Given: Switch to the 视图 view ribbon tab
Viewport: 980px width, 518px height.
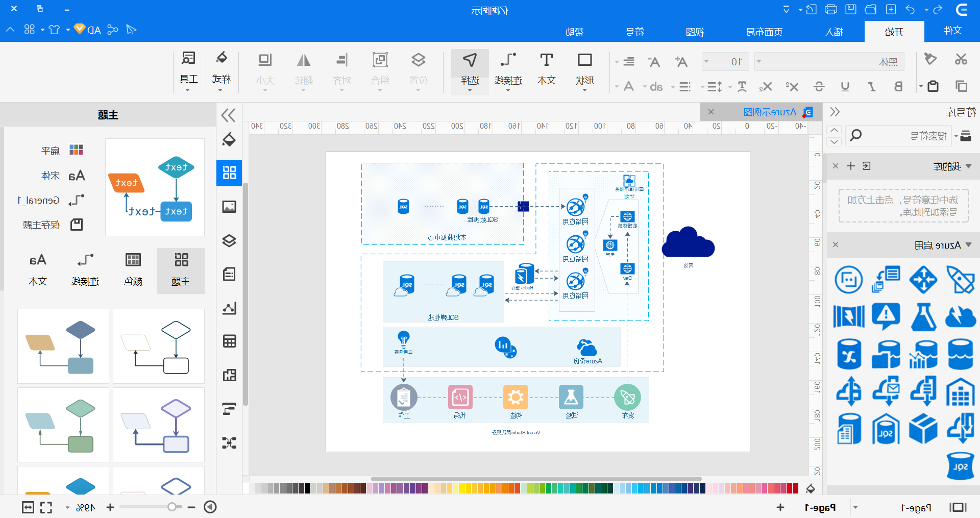Looking at the screenshot, I should (x=695, y=32).
